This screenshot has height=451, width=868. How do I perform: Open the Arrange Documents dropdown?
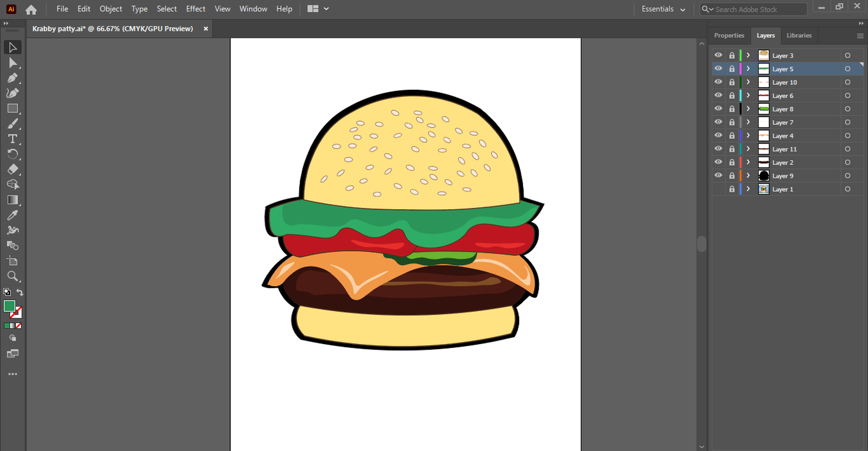318,9
